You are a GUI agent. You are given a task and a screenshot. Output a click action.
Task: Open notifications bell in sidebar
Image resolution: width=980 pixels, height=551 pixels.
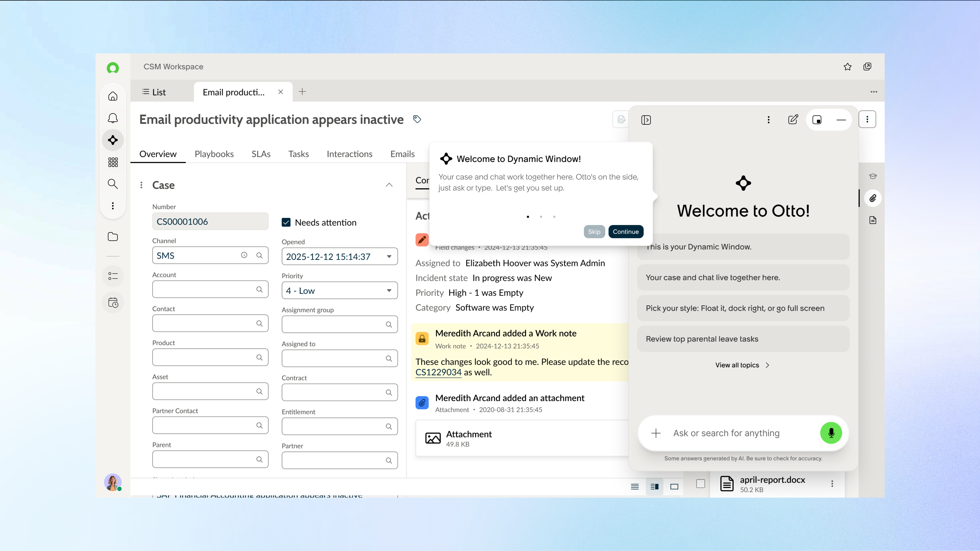coord(113,118)
